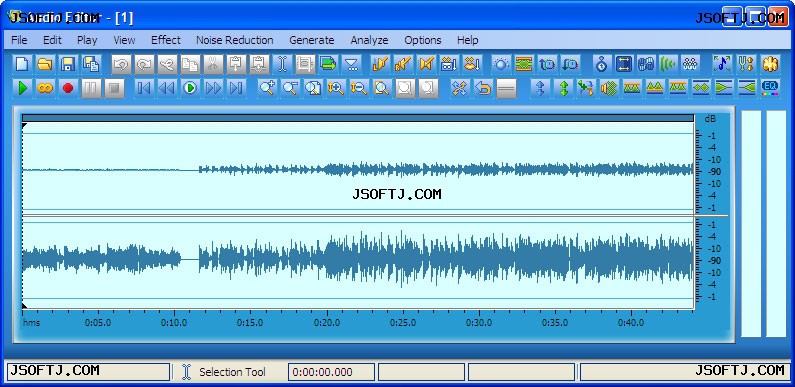Viewport: 795px width, 387px height.
Task: Click the 0:00:00.000 time field in status bar
Action: [331, 372]
